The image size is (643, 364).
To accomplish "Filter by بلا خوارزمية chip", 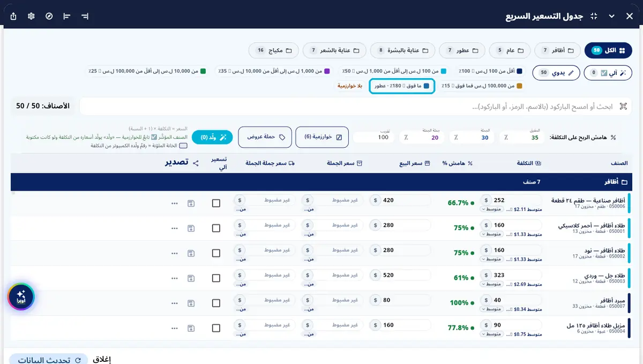I will [350, 86].
